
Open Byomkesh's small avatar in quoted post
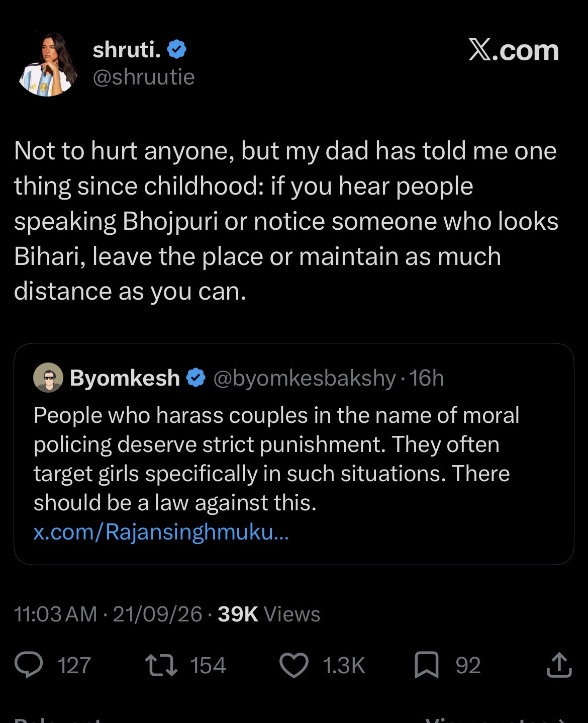coord(48,378)
